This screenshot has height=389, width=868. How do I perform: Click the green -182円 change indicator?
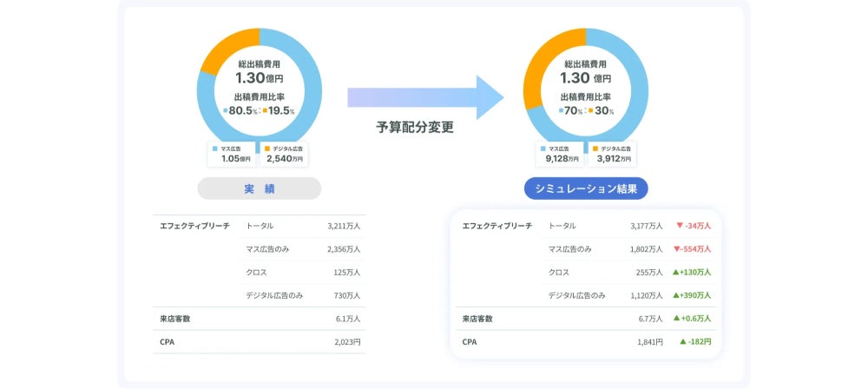696,342
